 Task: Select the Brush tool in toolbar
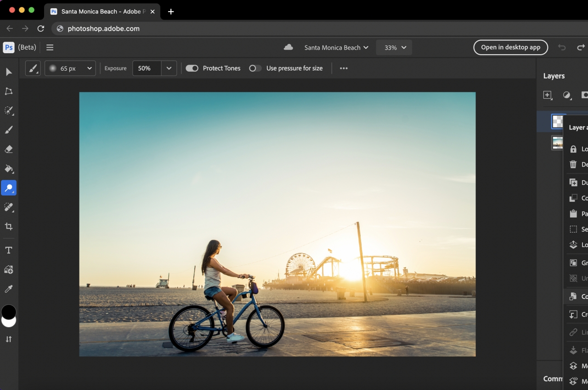pos(9,130)
